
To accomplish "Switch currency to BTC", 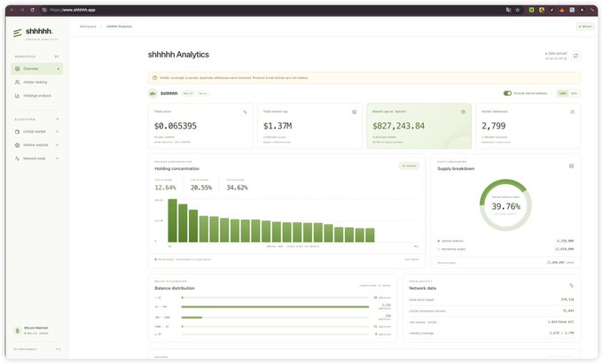I will pos(574,93).
